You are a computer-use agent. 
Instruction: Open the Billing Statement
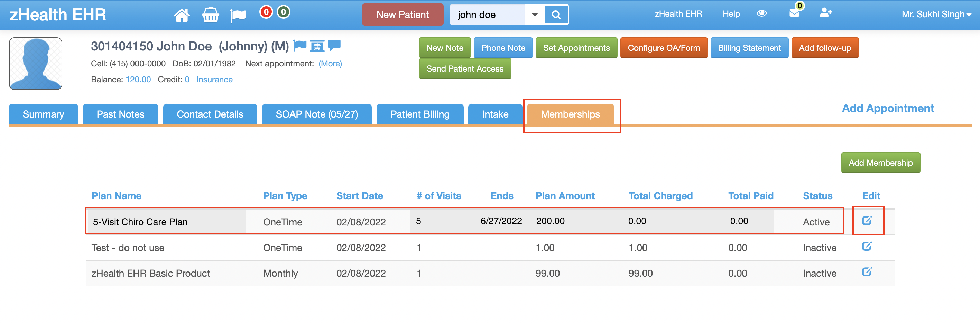coord(749,48)
